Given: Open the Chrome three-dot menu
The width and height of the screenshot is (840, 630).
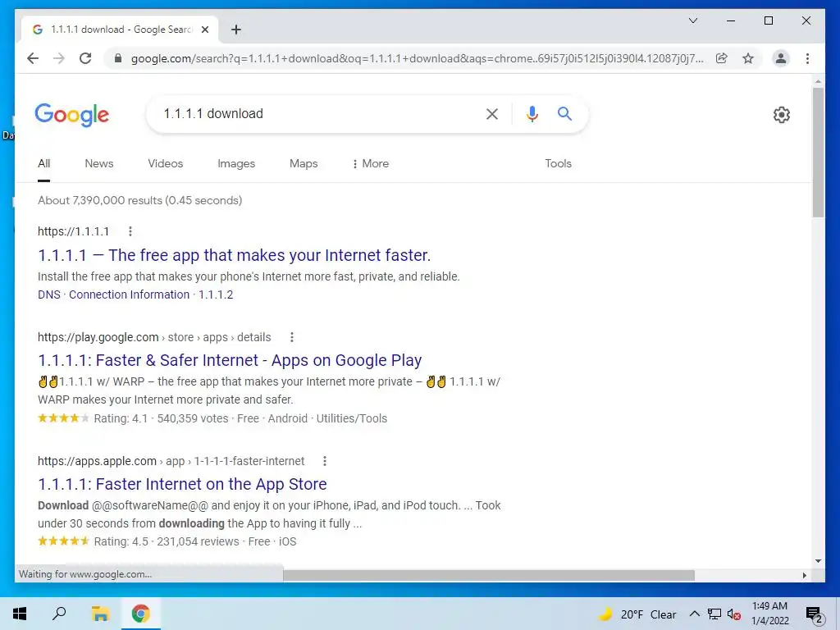Looking at the screenshot, I should tap(807, 58).
